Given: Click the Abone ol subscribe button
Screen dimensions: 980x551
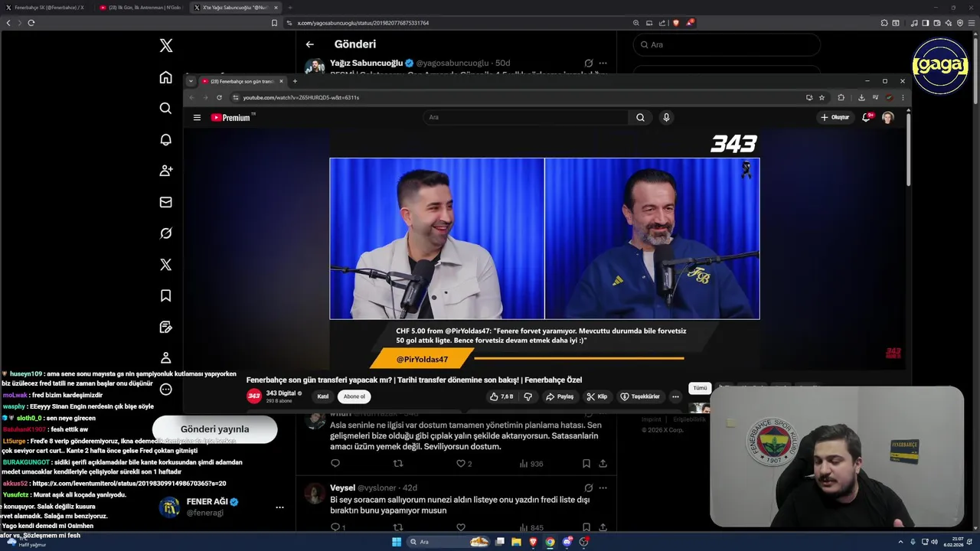Looking at the screenshot, I should click(354, 396).
